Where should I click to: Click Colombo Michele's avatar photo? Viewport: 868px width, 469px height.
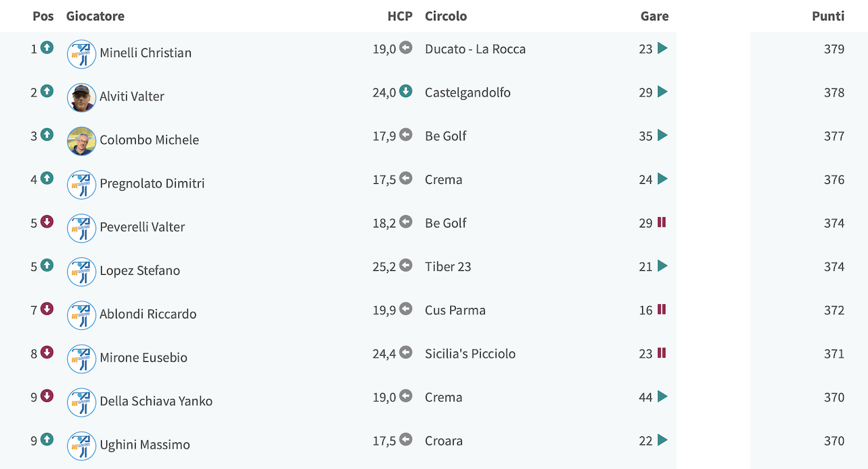point(81,140)
